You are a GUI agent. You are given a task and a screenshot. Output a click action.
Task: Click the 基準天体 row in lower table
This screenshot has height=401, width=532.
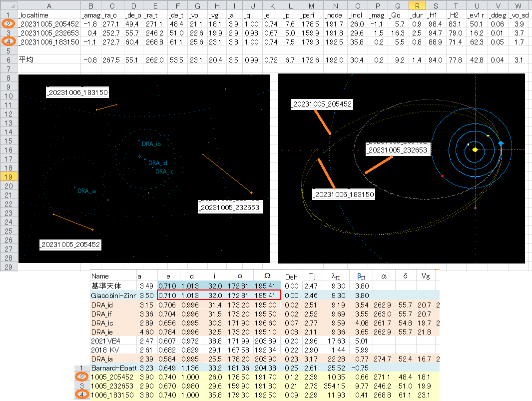(112, 286)
